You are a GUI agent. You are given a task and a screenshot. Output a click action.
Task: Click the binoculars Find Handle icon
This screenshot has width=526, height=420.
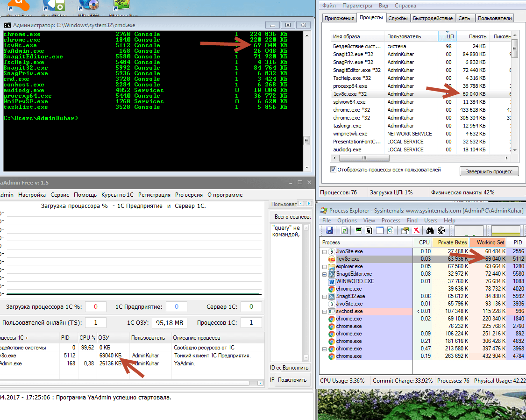tap(430, 230)
